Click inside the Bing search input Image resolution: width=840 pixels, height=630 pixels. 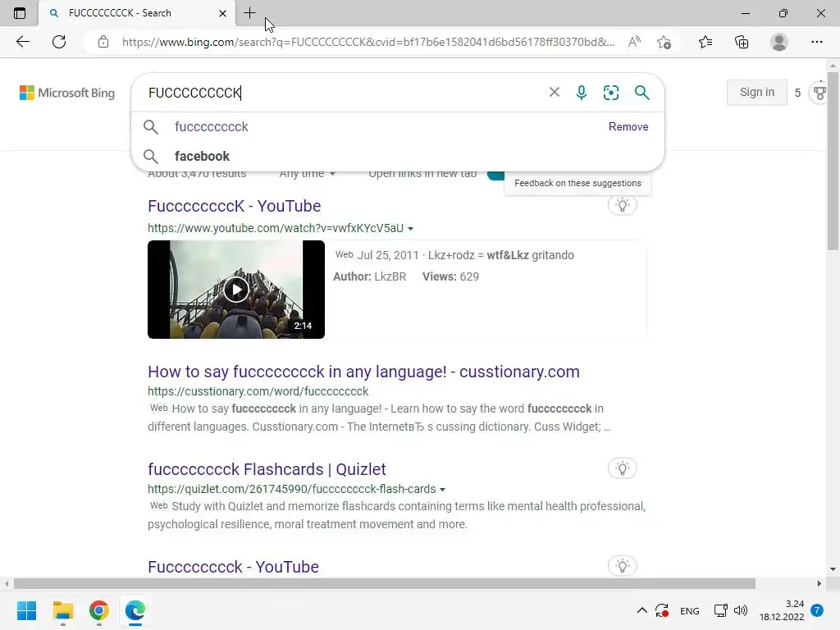[343, 93]
